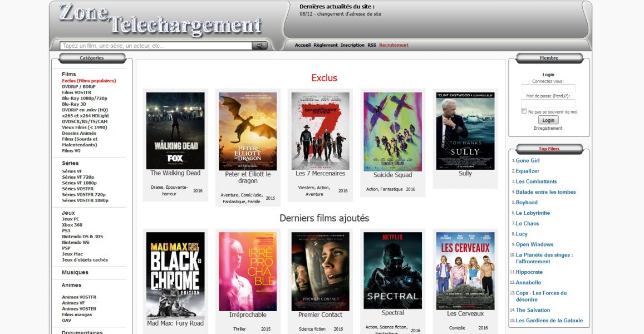Click the Zone Telechargement logo

160,19
